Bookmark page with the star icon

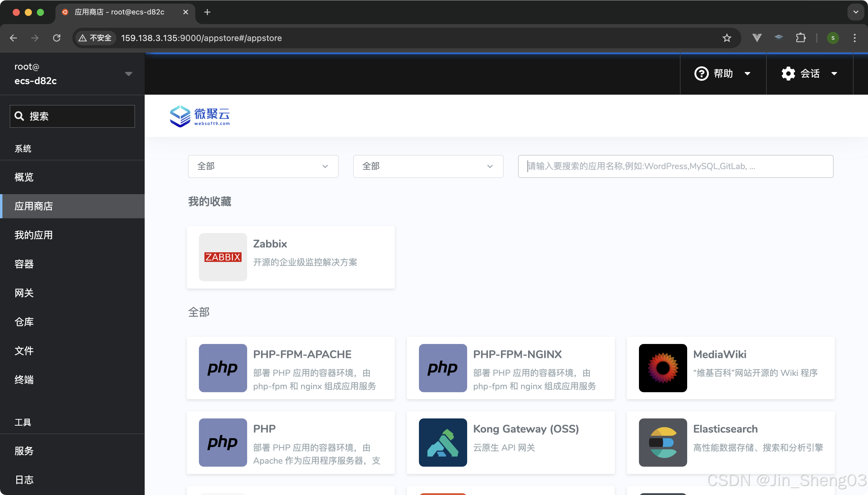coord(726,38)
